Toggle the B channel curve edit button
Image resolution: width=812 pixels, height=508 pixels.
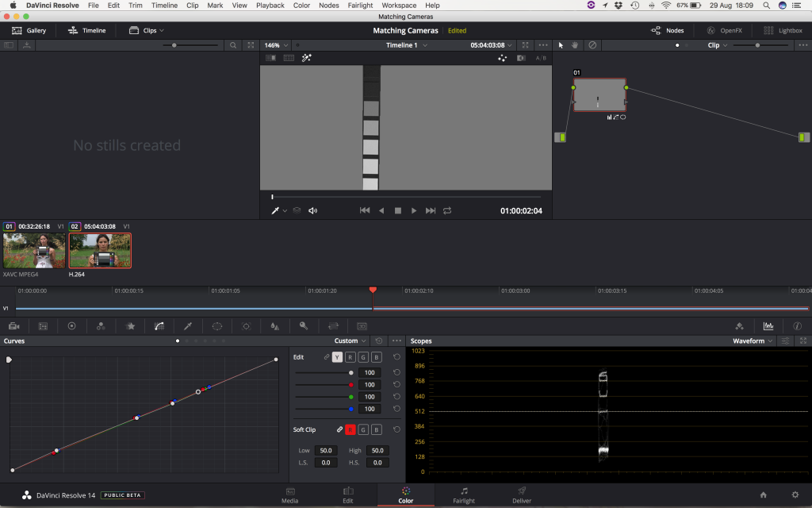click(377, 357)
